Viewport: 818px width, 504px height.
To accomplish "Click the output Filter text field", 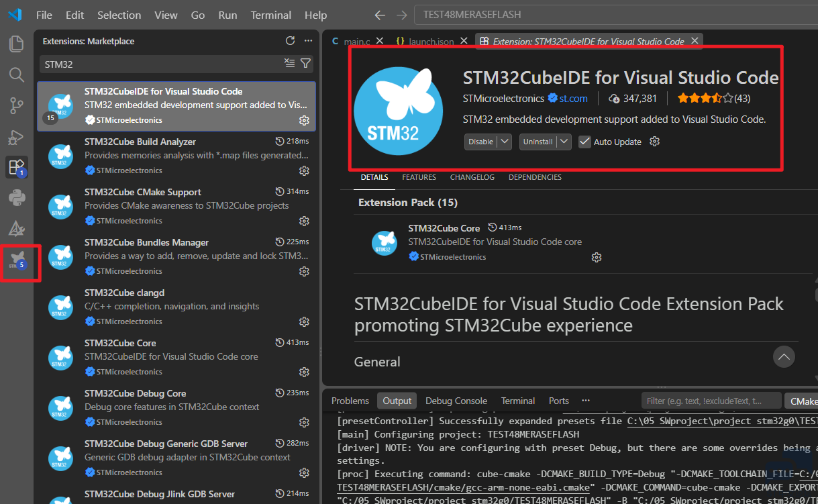I will (711, 401).
